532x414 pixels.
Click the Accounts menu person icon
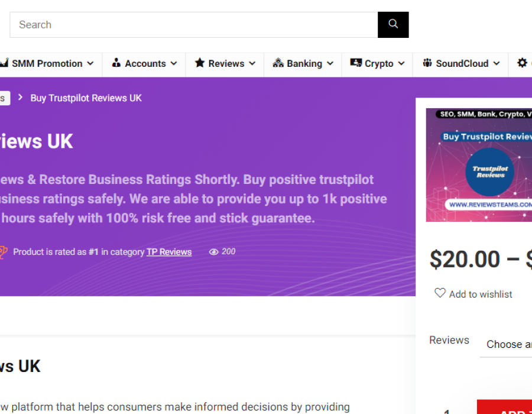[116, 63]
